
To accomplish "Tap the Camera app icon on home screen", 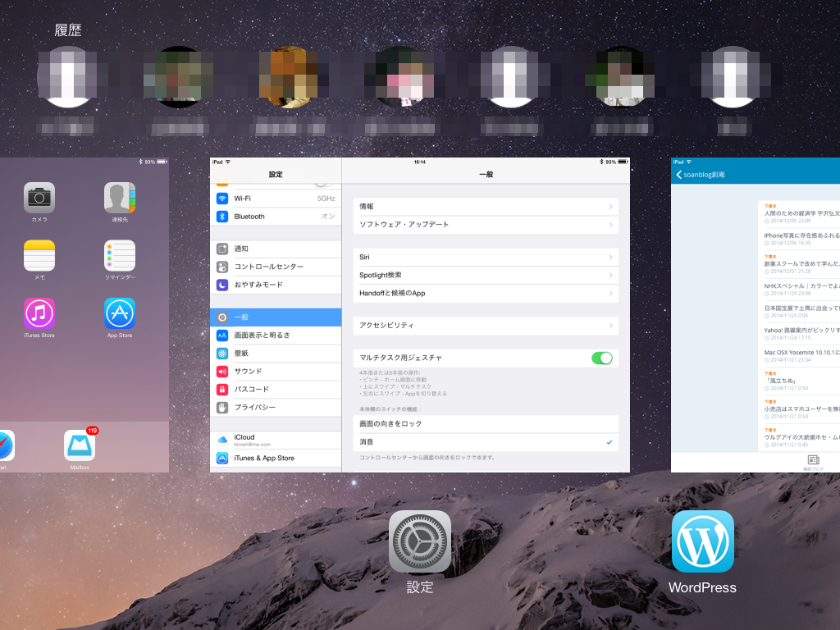I will click(39, 198).
